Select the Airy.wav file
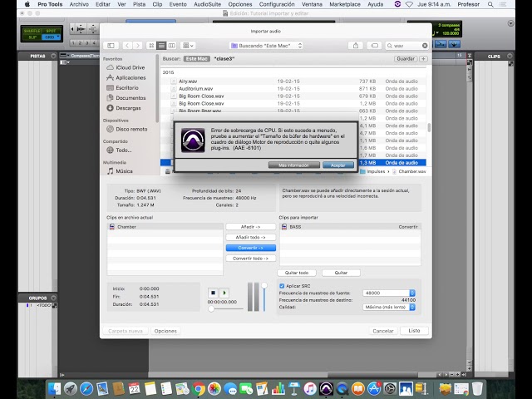Image resolution: width=532 pixels, height=399 pixels. (293, 81)
